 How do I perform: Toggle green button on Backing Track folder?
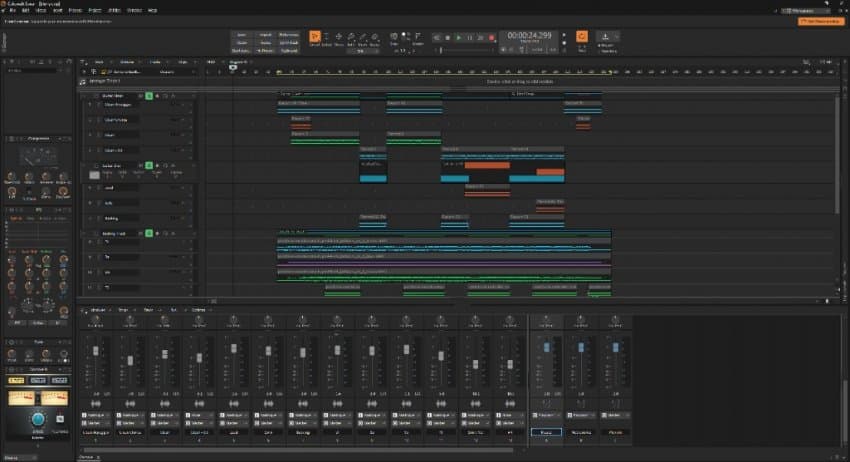coord(148,233)
